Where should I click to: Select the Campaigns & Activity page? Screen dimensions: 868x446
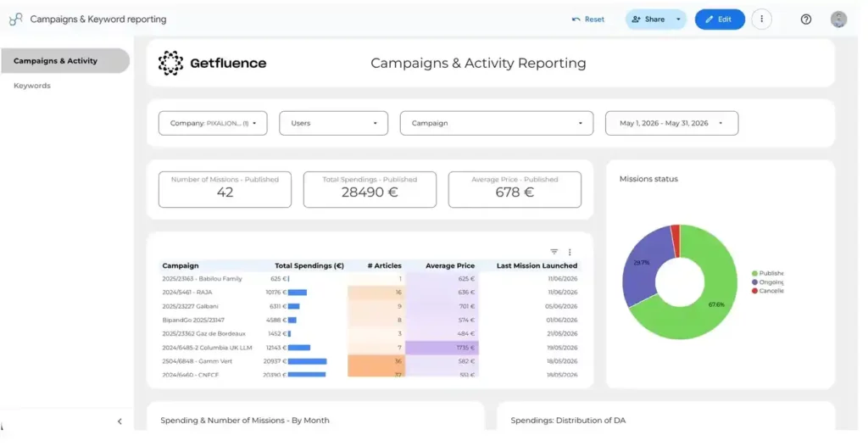65,61
